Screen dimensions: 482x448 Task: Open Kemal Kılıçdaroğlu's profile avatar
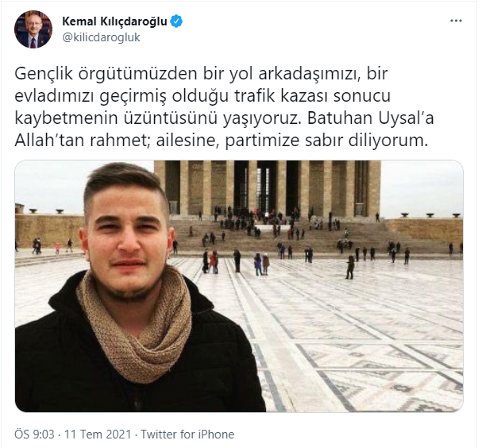coord(33,29)
